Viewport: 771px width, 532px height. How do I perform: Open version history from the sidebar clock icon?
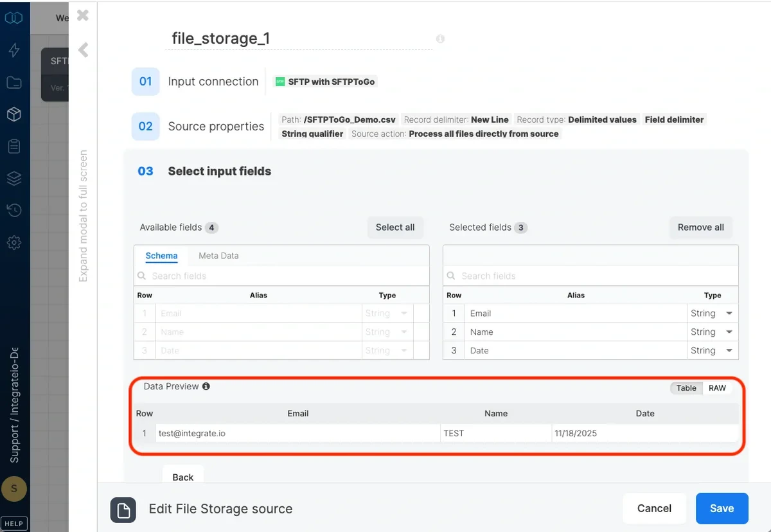(14, 210)
